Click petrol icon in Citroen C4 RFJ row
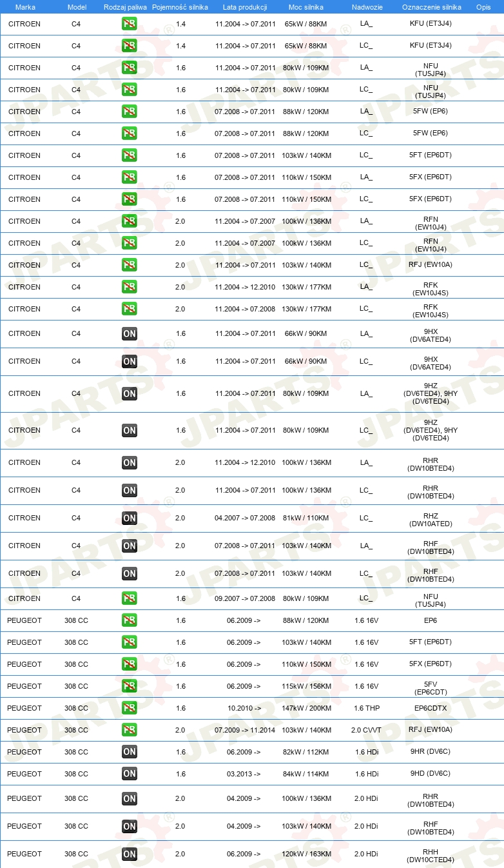504x868 pixels. point(129,265)
